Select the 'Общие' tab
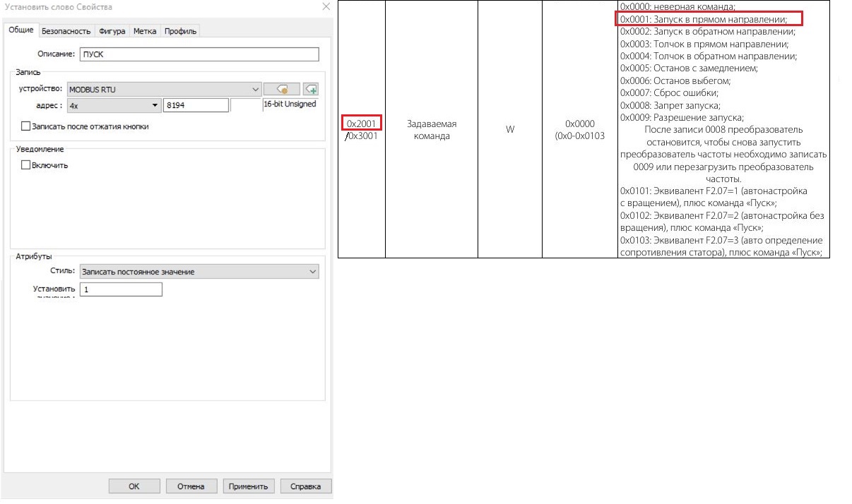The width and height of the screenshot is (852, 504). (x=20, y=30)
